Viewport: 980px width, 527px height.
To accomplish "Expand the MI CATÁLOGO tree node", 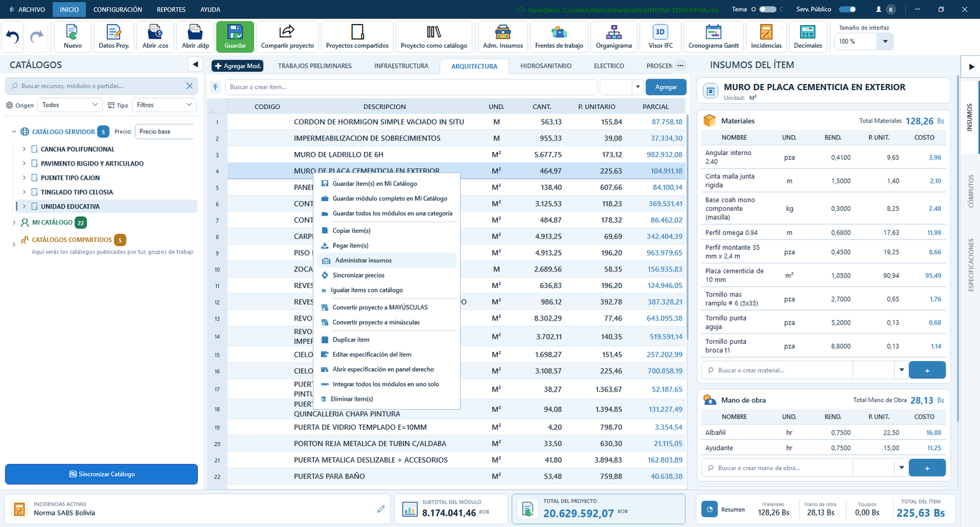I will tap(14, 222).
